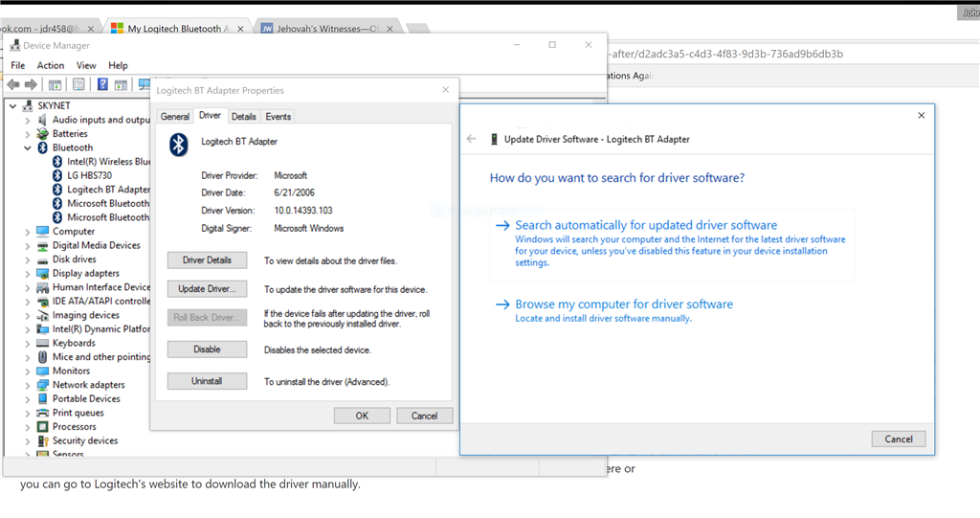980x518 pixels.
Task: Click the Processors category icon
Action: (x=42, y=427)
